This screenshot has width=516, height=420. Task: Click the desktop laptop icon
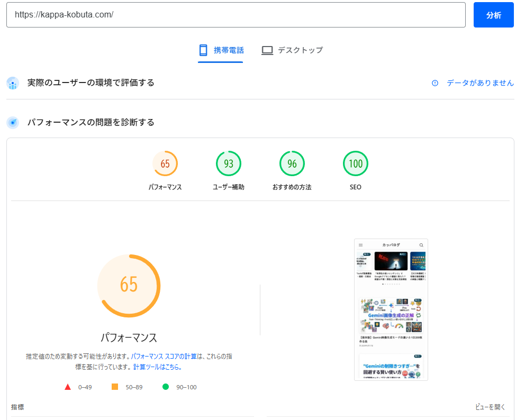coord(267,50)
